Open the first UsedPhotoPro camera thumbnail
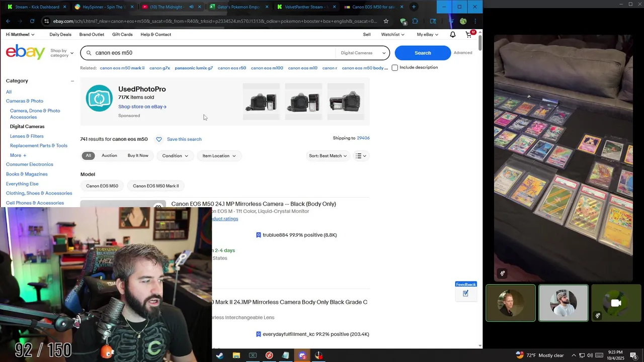The height and width of the screenshot is (362, 644). click(261, 102)
